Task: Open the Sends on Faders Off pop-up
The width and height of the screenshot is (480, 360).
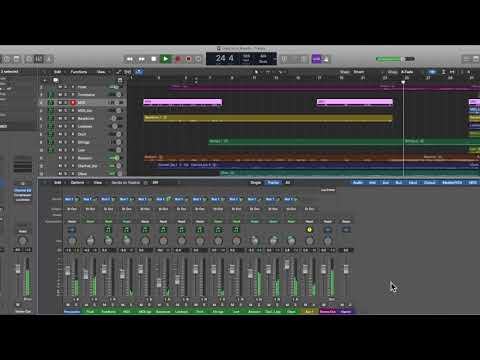Action: [155, 183]
